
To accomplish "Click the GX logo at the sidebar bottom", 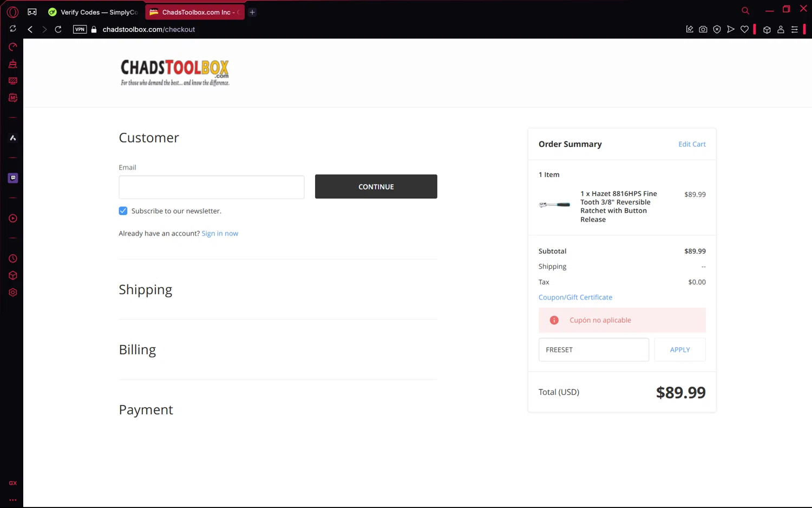I will click(x=13, y=483).
